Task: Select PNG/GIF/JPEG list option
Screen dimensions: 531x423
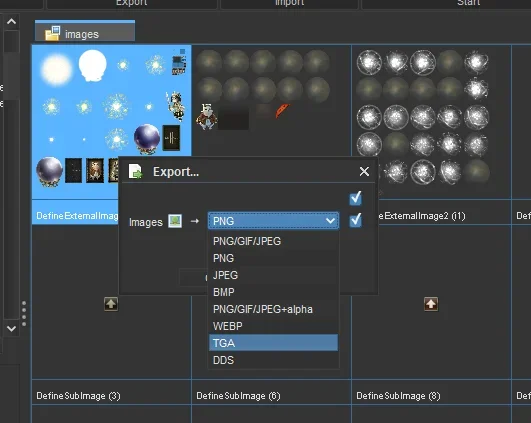Action: 273,241
